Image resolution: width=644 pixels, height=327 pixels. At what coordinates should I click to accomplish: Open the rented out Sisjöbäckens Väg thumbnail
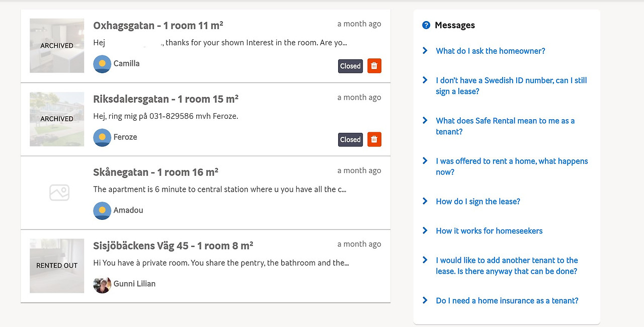click(x=57, y=266)
